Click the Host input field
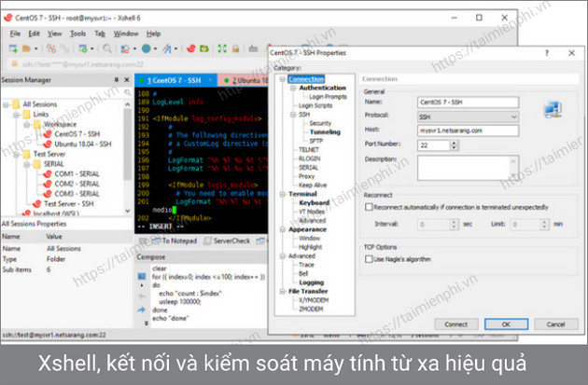 coord(468,131)
